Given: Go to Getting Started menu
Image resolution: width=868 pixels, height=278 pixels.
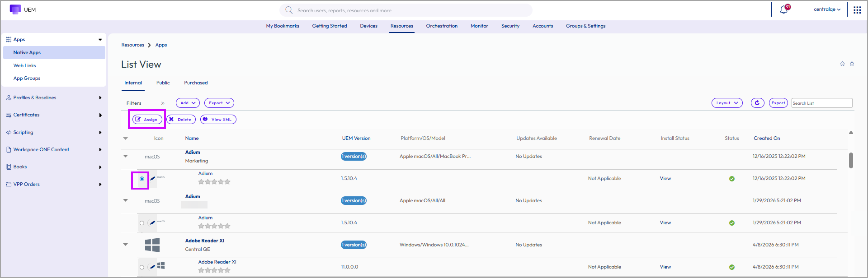Looking at the screenshot, I should click(330, 26).
